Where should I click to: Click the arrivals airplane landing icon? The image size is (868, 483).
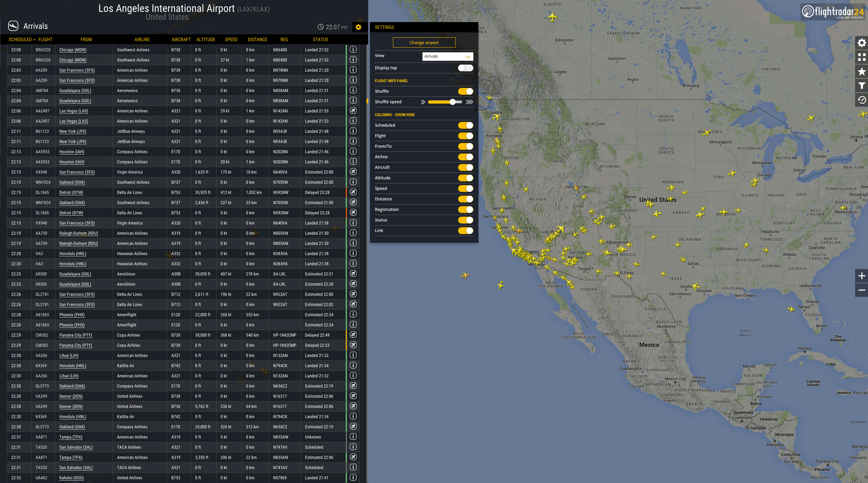click(x=13, y=26)
